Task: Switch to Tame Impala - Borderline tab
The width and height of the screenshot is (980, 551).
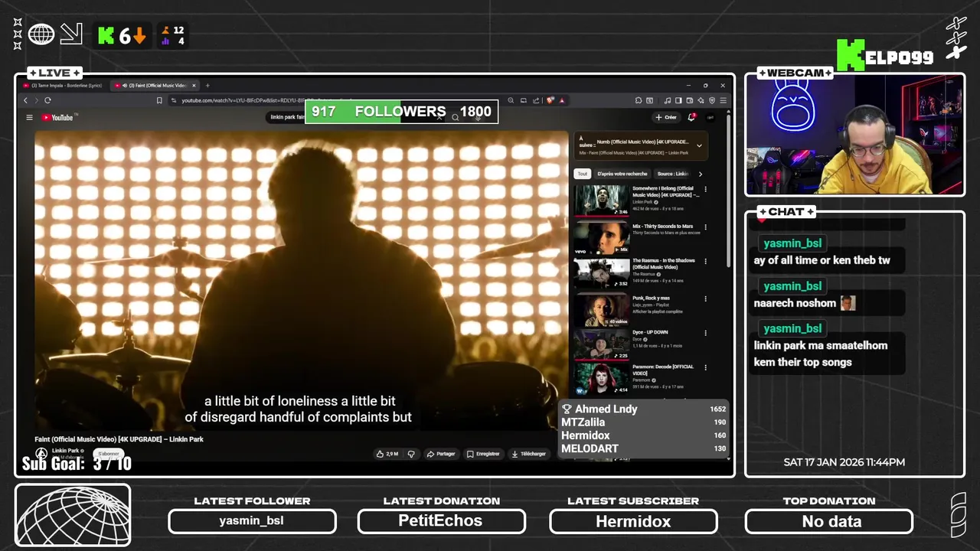Action: (65, 86)
